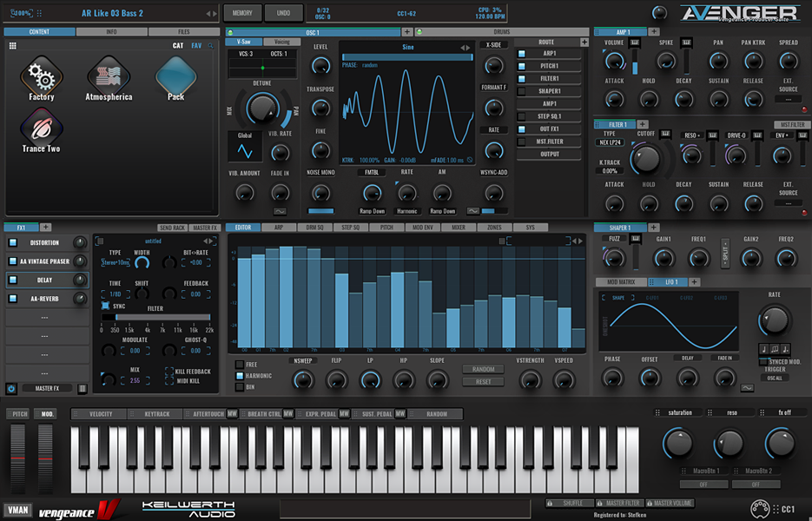Click the Keilwerth Audio logo
This screenshot has width=812, height=521.
coord(188,509)
